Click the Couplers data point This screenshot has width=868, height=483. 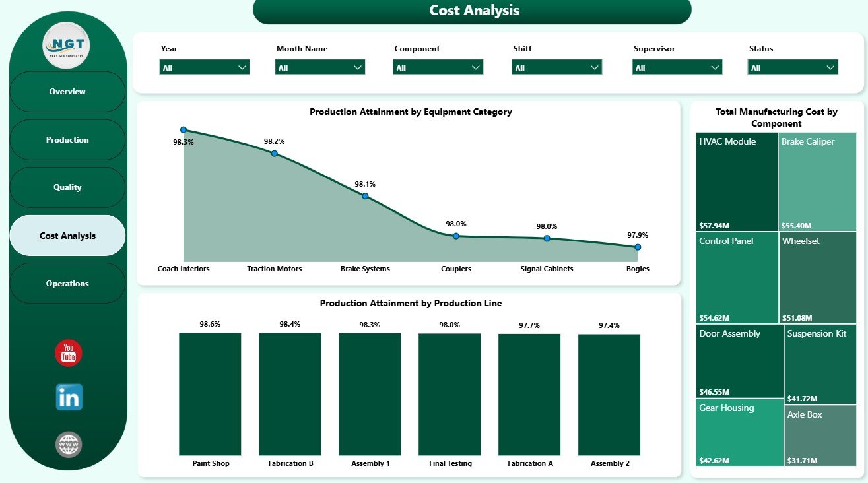(x=456, y=236)
